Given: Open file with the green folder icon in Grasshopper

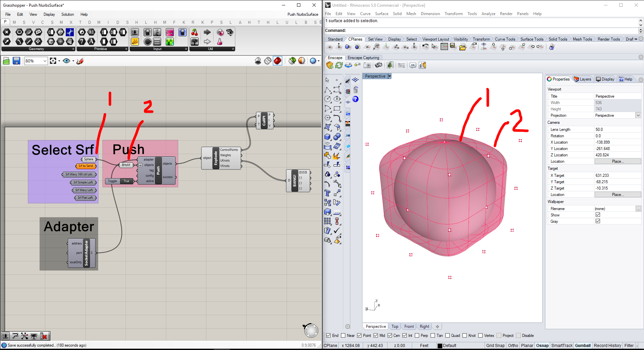Looking at the screenshot, I should tap(6, 61).
